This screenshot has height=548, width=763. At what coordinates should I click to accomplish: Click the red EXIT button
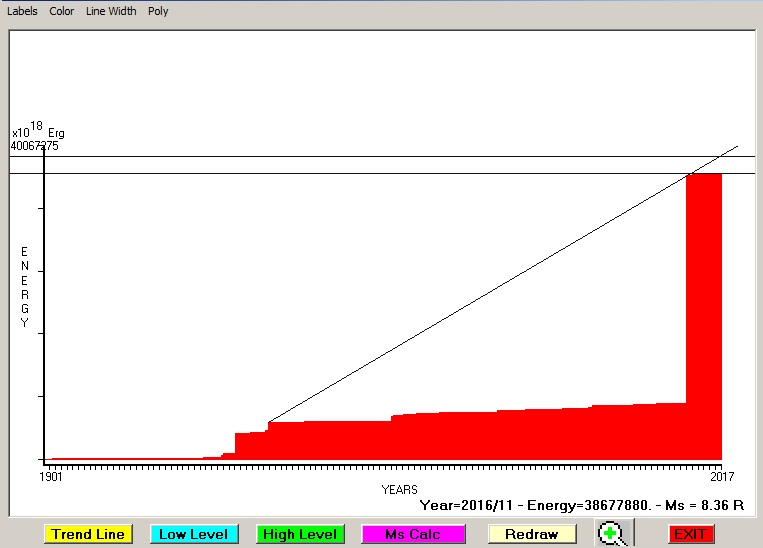(x=691, y=534)
